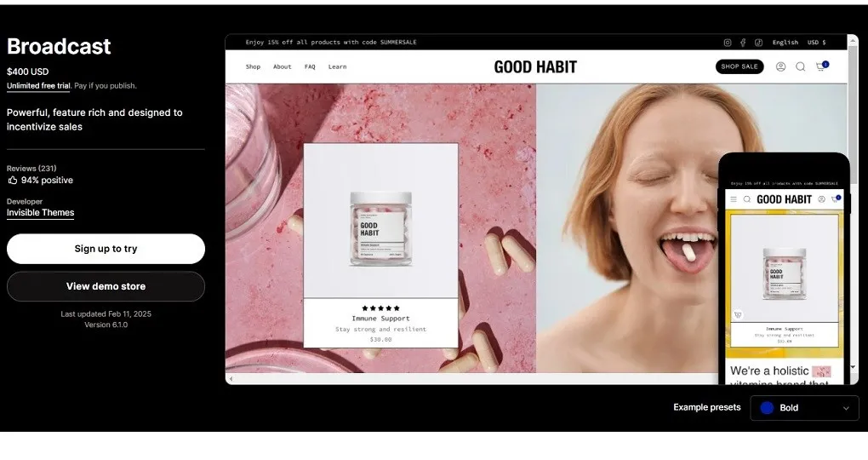Open the About menu item
The width and height of the screenshot is (868, 460).
pos(282,66)
